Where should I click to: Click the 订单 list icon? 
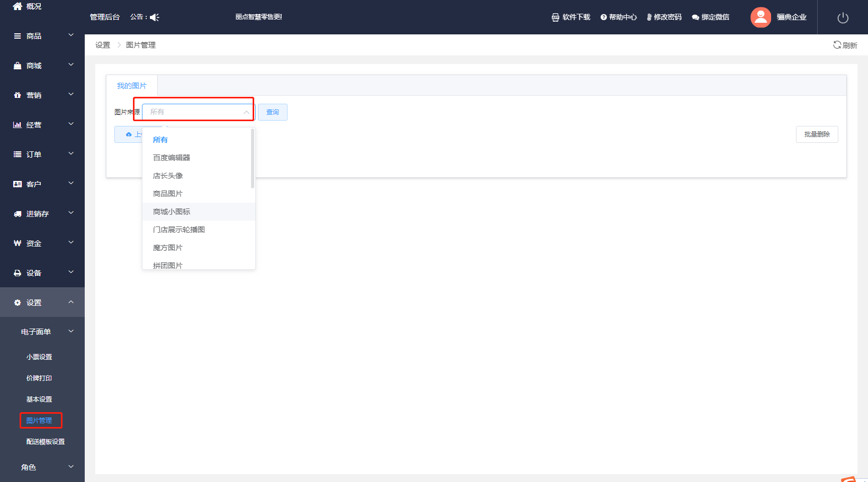point(17,154)
